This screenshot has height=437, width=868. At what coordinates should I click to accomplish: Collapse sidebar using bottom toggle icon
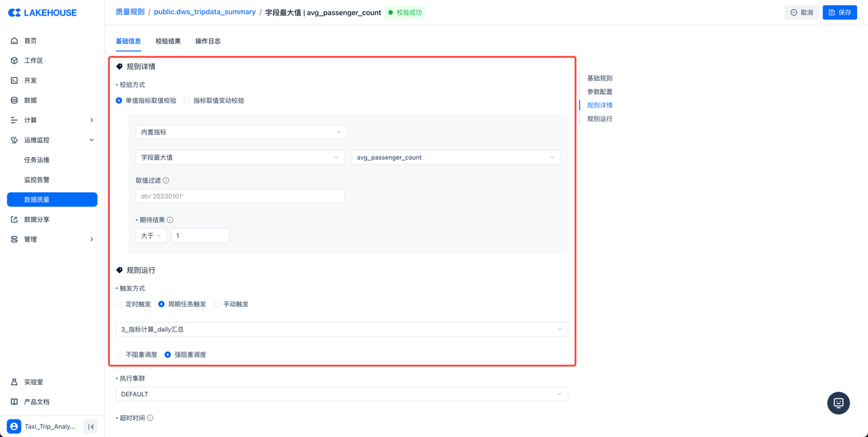tap(90, 426)
